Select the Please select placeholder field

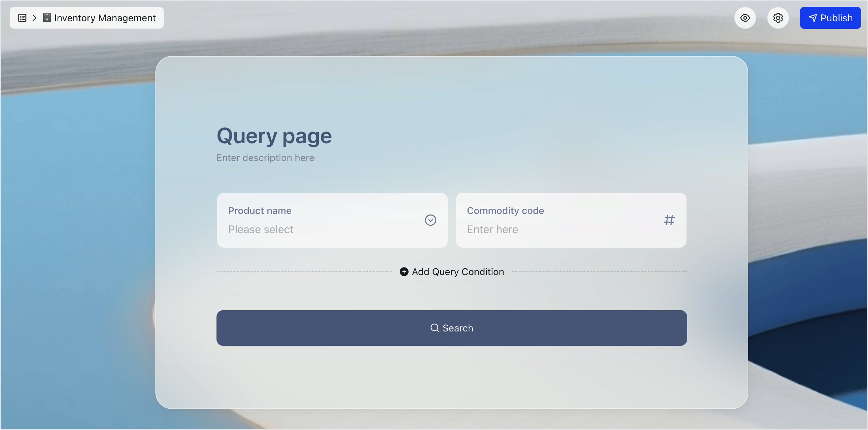click(x=309, y=229)
